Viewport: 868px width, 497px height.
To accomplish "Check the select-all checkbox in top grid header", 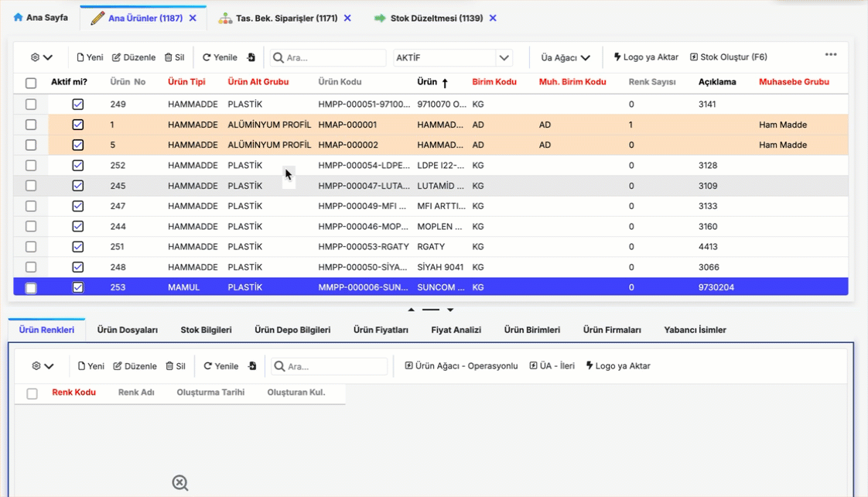I will [31, 83].
